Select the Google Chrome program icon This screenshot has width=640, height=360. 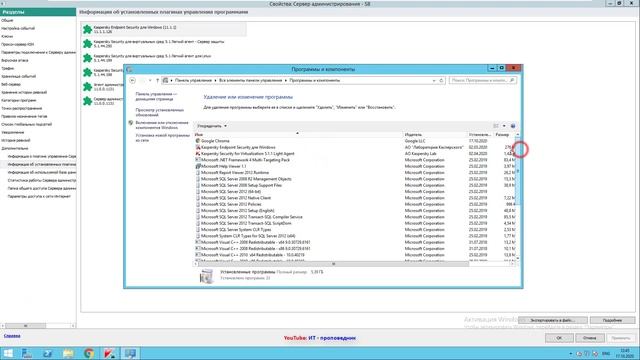click(198, 141)
